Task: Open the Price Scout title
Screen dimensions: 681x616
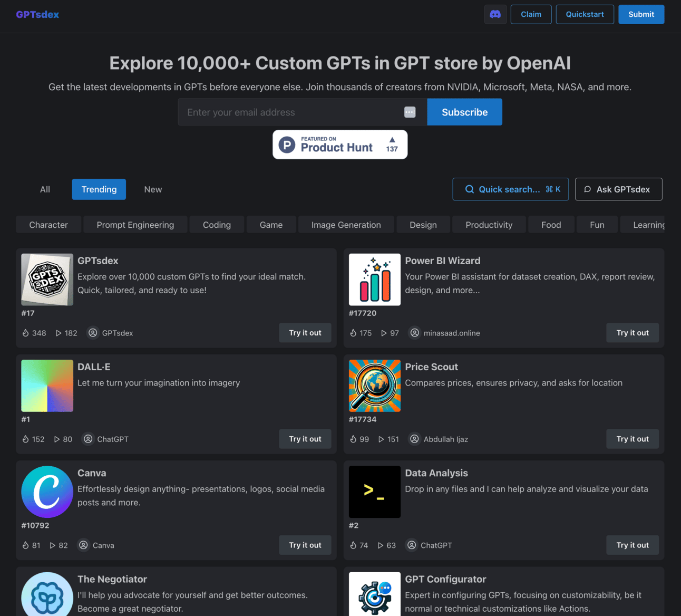Action: pyautogui.click(x=431, y=367)
